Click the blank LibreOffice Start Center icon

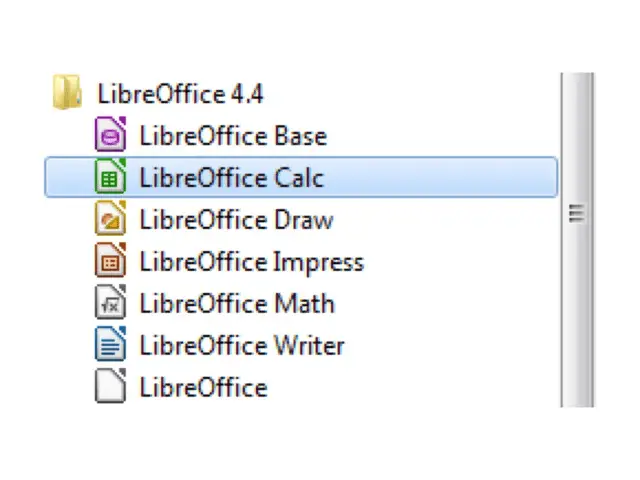pos(110,386)
